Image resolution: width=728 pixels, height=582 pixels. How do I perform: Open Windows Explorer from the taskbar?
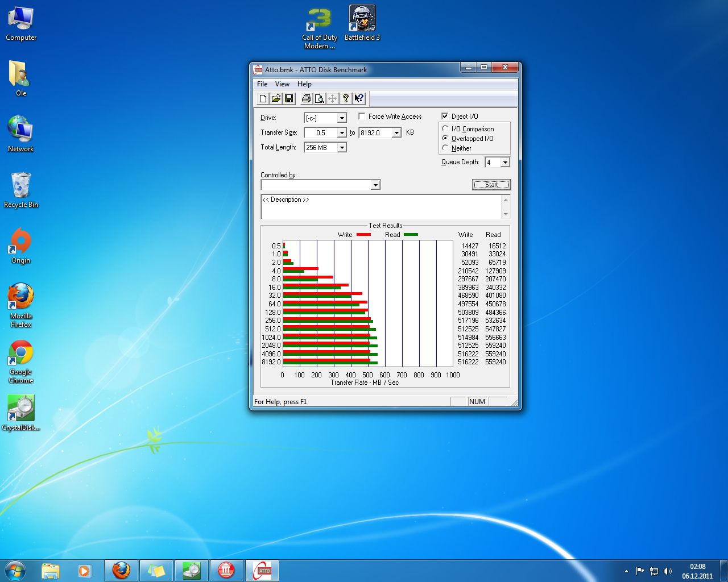pyautogui.click(x=51, y=571)
